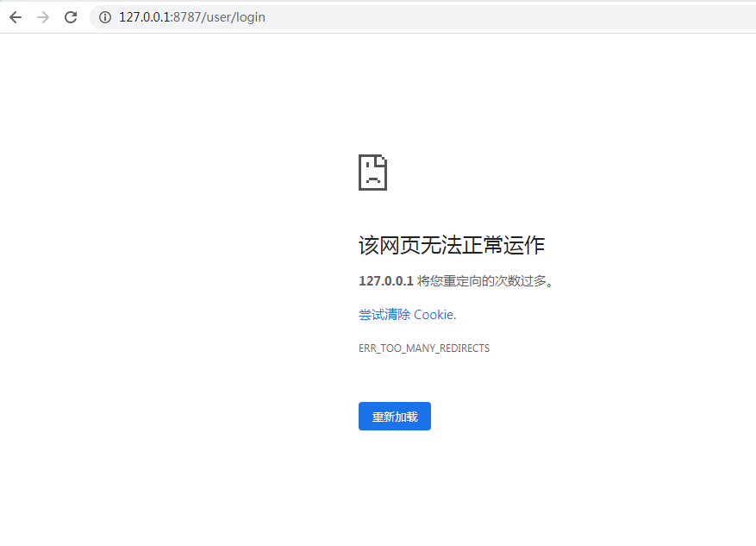Screen dimensions: 756x546
Task: Click the browser back arrow
Action: [16, 17]
